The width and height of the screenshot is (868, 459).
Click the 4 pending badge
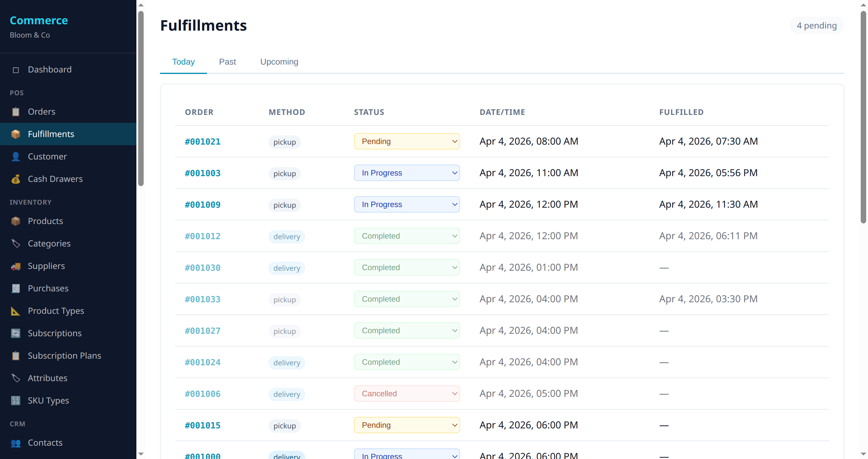click(816, 25)
